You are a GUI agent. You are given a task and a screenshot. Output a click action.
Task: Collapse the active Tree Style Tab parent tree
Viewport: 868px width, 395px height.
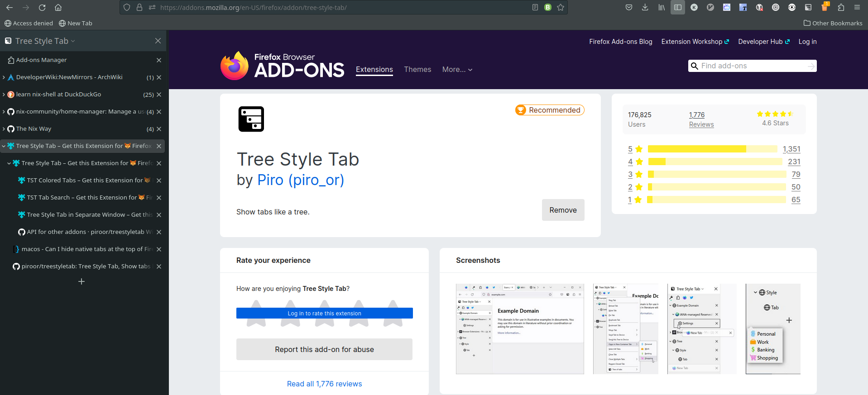coord(4,146)
